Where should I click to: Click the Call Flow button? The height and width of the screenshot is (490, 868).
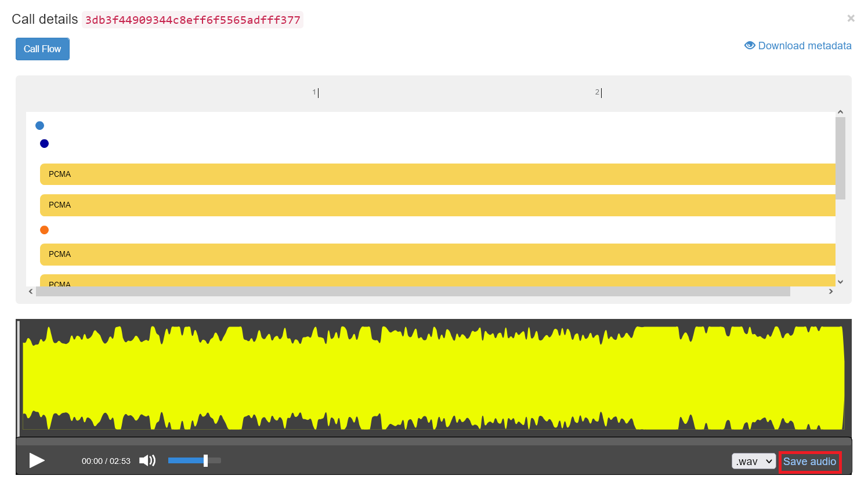tap(42, 49)
